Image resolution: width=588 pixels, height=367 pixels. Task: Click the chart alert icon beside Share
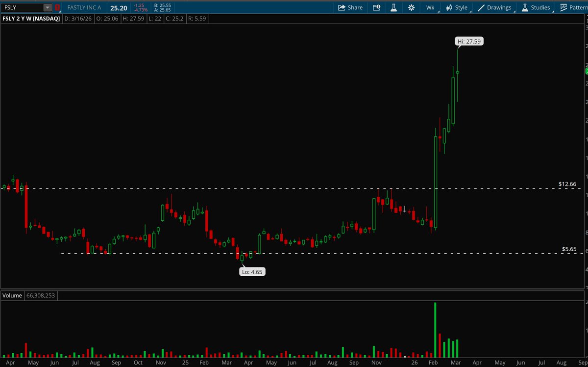coord(376,7)
